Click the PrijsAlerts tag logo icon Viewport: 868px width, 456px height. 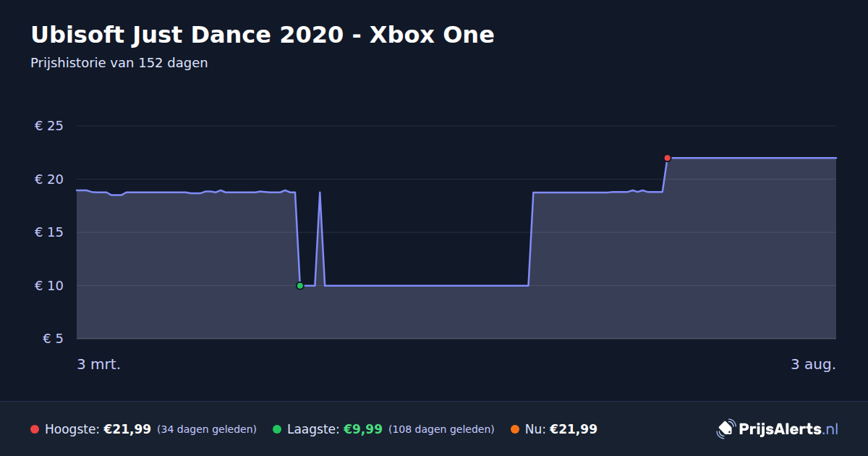726,428
